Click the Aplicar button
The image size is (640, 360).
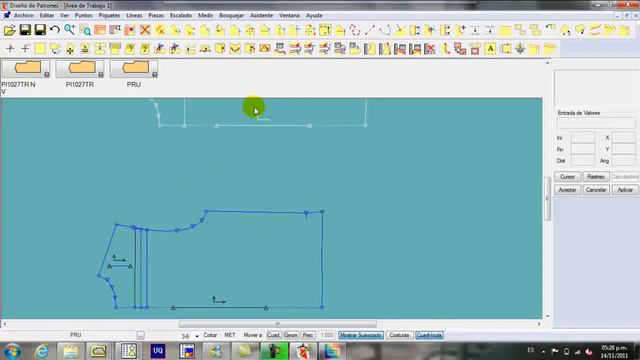point(625,190)
